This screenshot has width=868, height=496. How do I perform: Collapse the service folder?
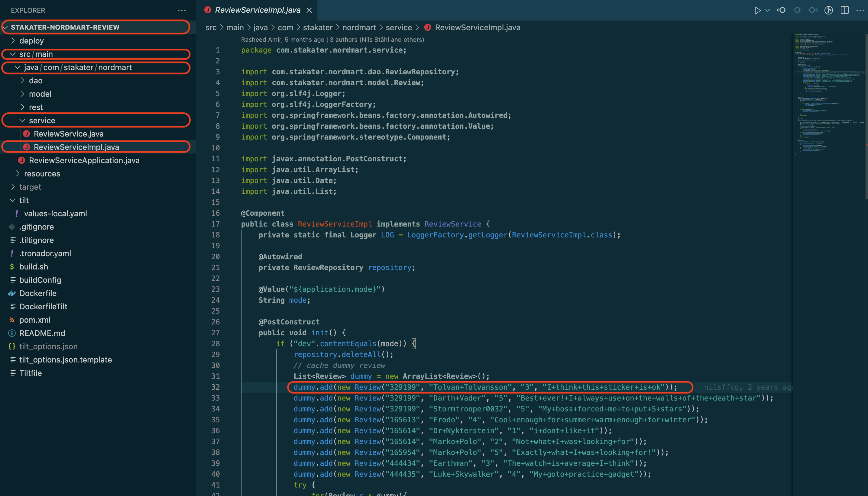pyautogui.click(x=42, y=121)
